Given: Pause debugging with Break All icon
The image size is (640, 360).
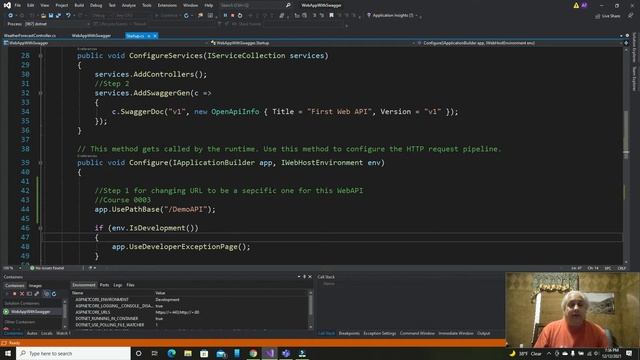Looking at the screenshot, I should (225, 16).
